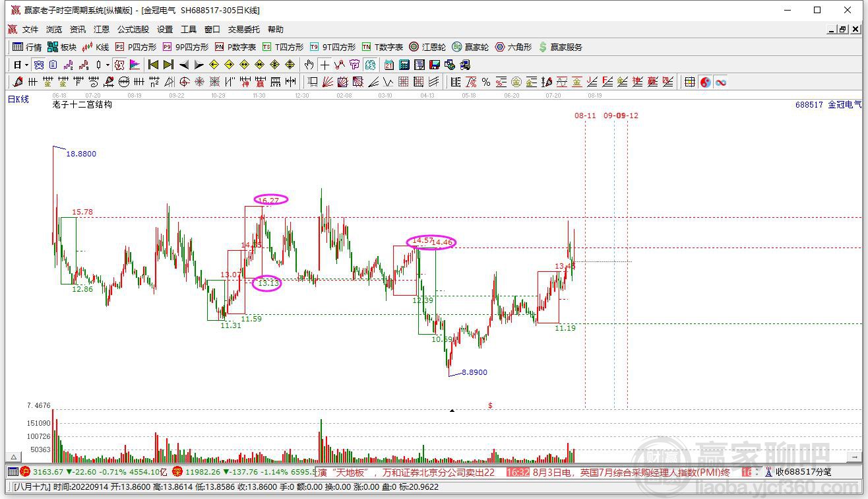Click the yellow diamond four-way arrow icon
868x499 pixels.
(x=290, y=65)
